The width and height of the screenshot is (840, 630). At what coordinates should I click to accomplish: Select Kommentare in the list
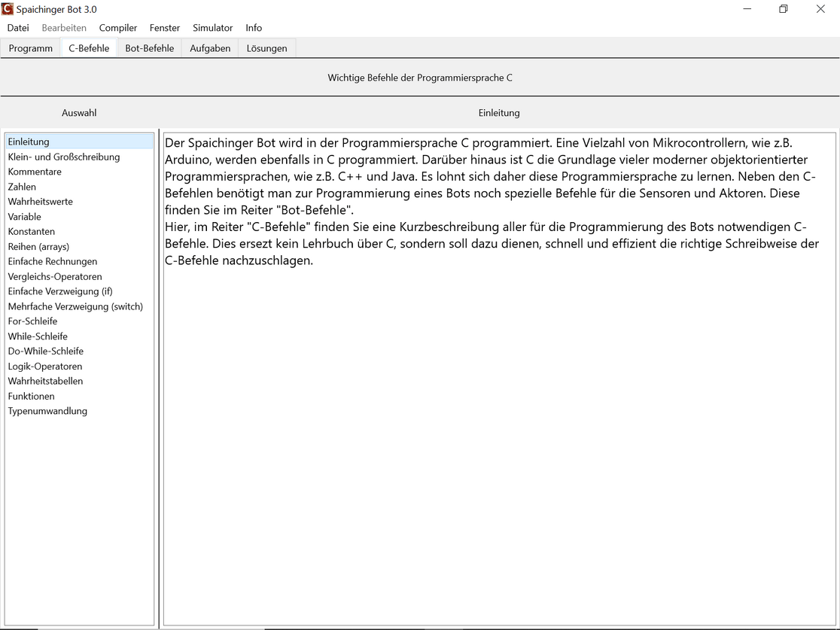coord(35,172)
